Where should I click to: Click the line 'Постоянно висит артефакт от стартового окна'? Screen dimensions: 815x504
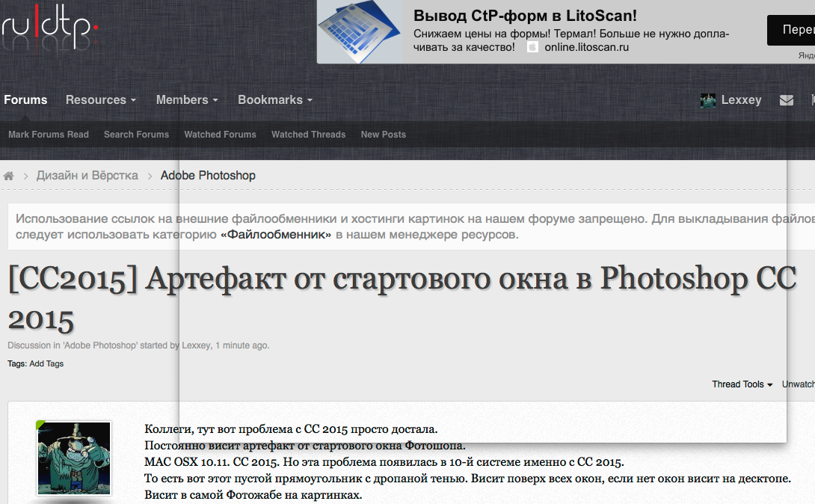[305, 446]
